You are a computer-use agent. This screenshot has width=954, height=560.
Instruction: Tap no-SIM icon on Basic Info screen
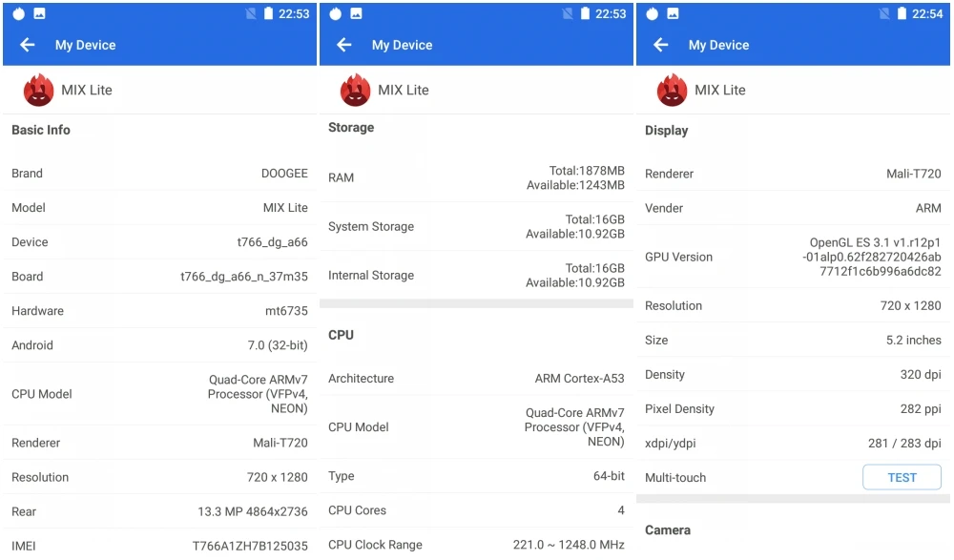pyautogui.click(x=251, y=13)
